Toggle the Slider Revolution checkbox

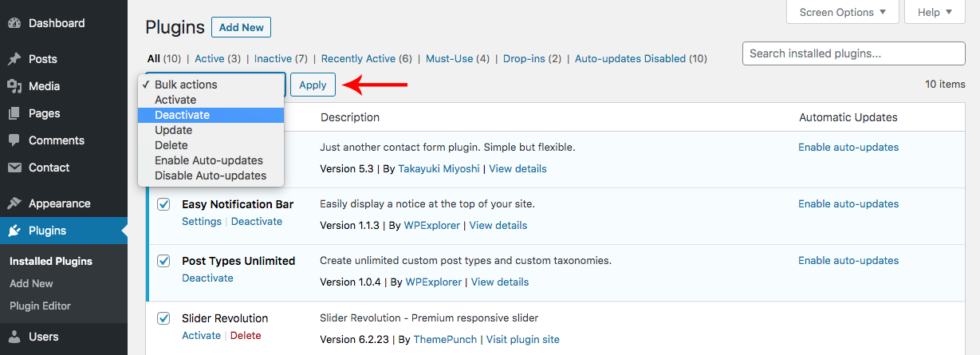coord(163,318)
